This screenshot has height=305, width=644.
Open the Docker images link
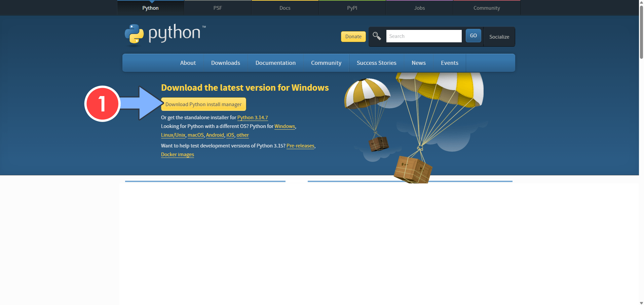[178, 155]
